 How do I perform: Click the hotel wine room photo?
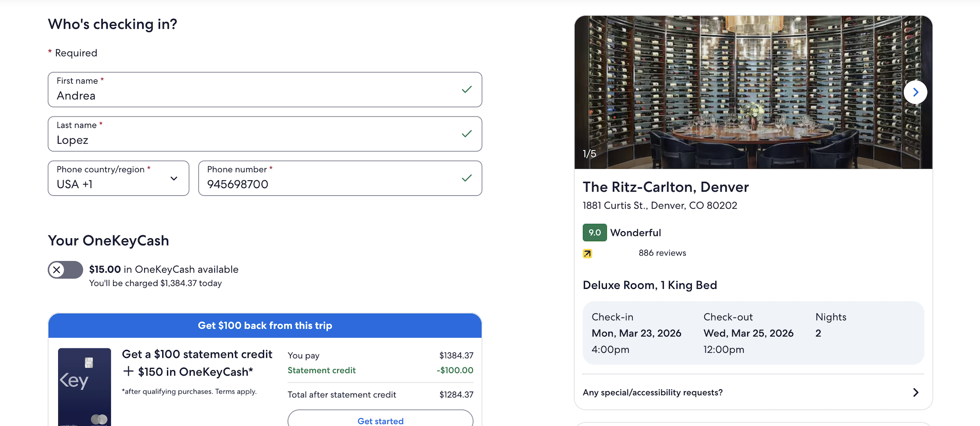753,92
